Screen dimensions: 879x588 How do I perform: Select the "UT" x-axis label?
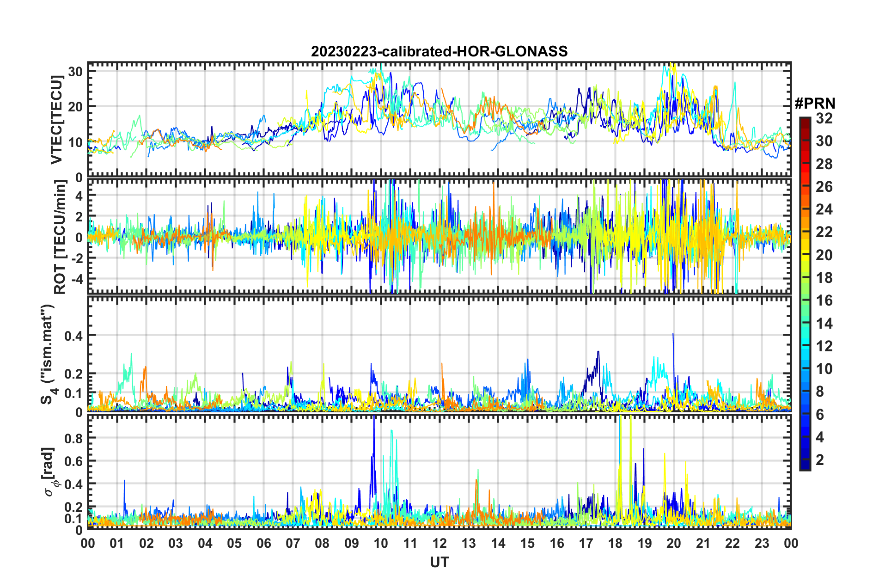click(439, 562)
